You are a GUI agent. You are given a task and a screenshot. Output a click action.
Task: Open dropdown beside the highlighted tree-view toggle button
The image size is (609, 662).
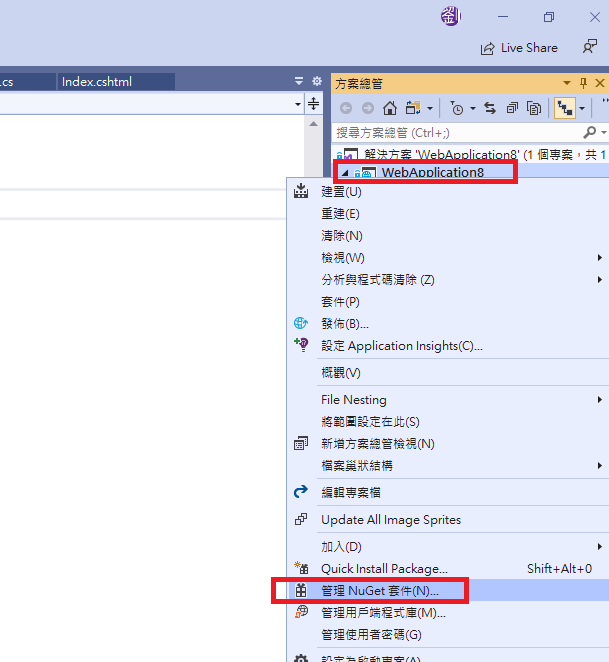coord(582,109)
